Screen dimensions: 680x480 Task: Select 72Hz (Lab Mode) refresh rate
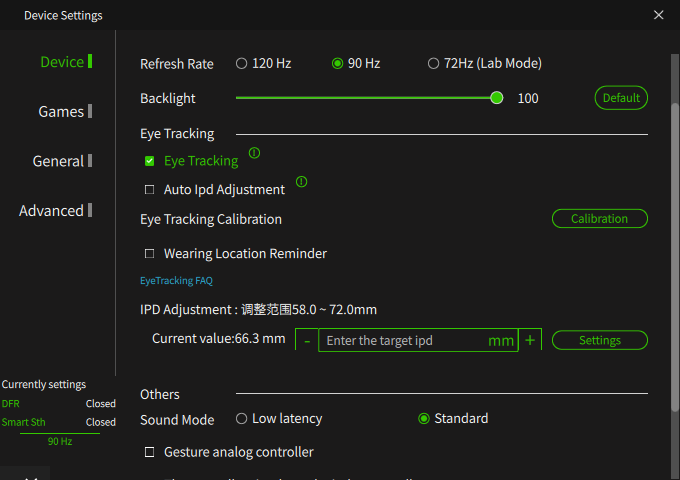click(x=433, y=64)
